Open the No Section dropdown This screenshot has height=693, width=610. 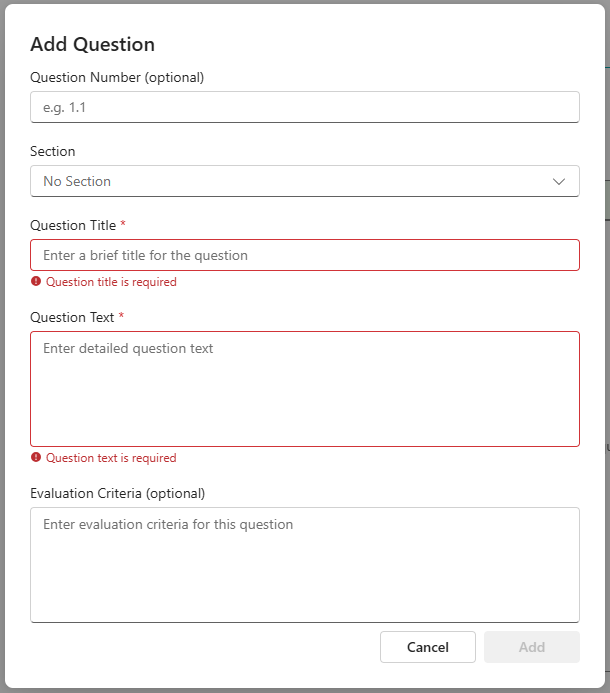(305, 181)
